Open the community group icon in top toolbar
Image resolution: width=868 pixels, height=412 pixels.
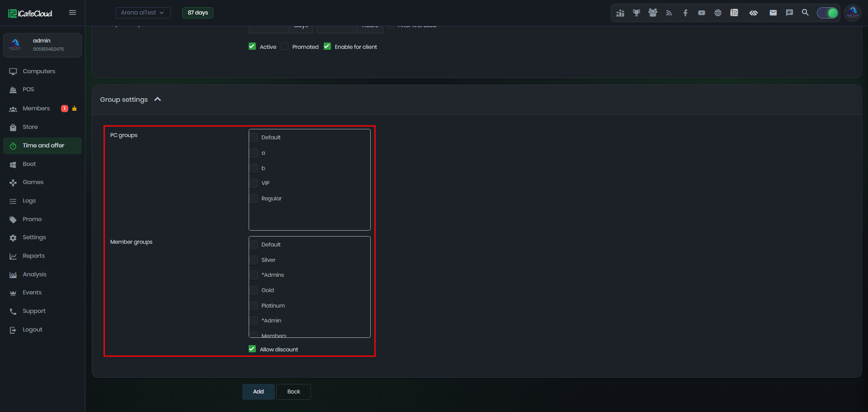(653, 13)
